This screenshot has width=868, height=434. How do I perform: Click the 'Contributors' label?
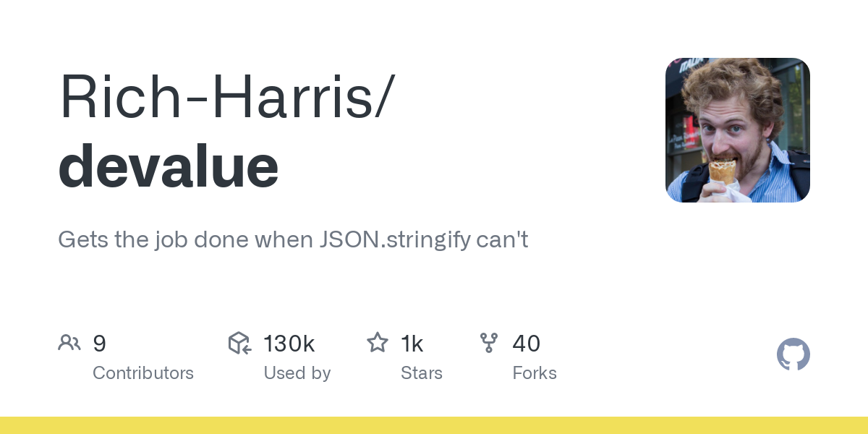(x=143, y=373)
